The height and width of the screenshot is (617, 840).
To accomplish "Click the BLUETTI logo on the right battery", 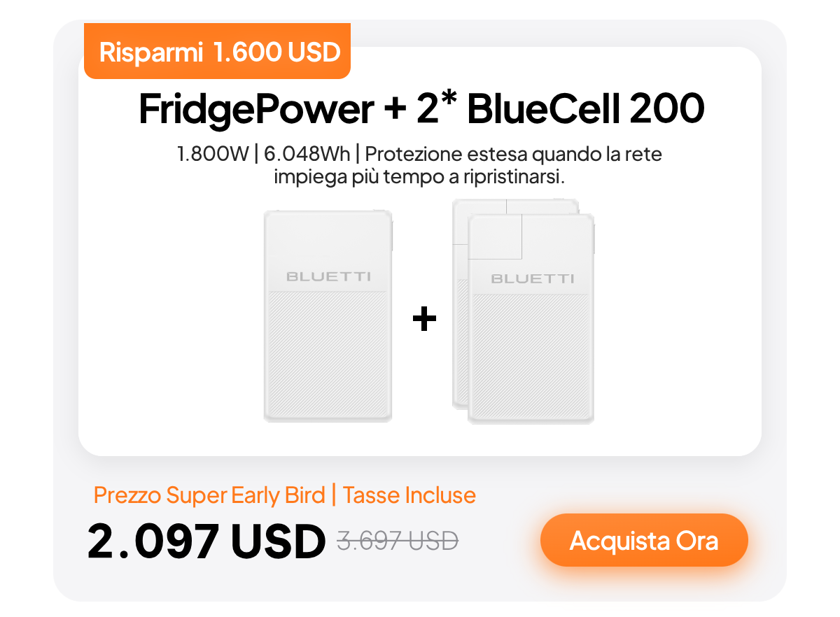I will point(532,278).
